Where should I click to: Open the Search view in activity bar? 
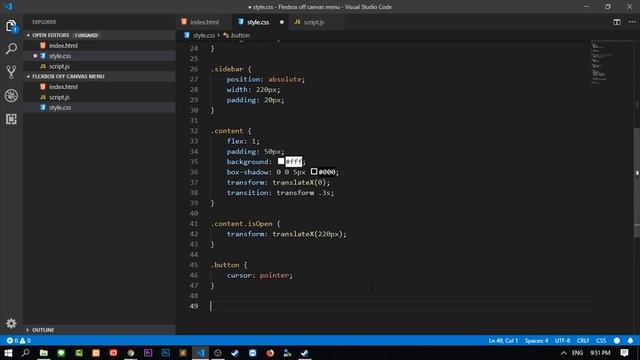point(11,49)
